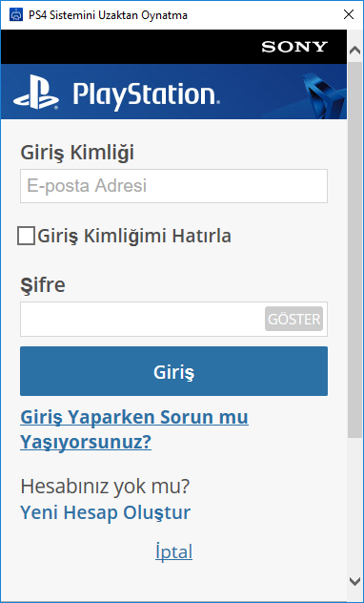This screenshot has width=364, height=603.
Task: Close the PS4 Sistemini Uzaktan Oynatma window
Action: tap(349, 15)
